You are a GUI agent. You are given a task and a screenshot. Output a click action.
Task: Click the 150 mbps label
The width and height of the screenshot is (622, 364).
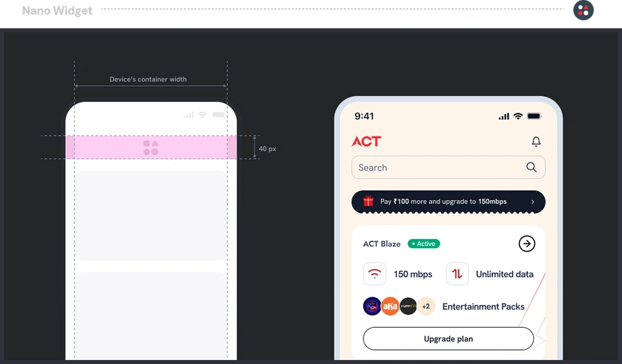[413, 274]
